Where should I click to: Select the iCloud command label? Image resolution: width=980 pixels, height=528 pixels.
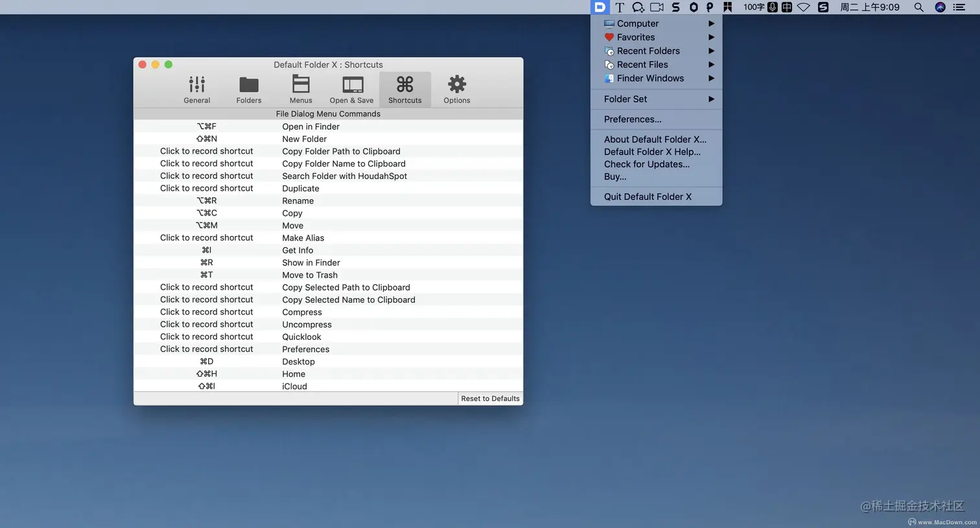pyautogui.click(x=294, y=386)
